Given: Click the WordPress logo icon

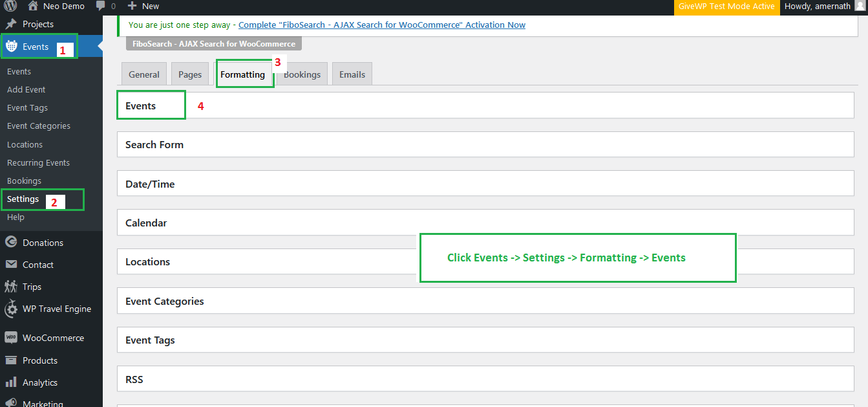Looking at the screenshot, I should (10, 6).
